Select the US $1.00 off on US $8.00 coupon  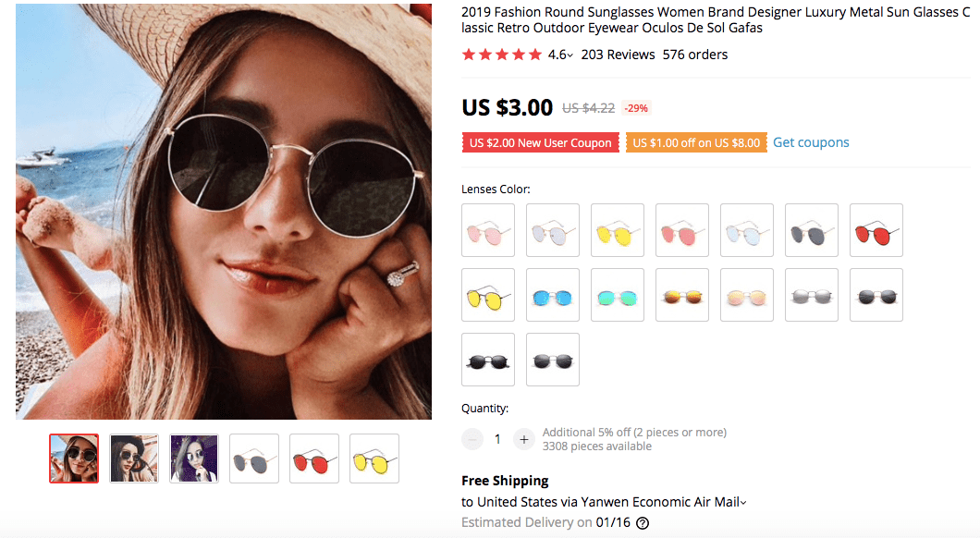click(696, 143)
